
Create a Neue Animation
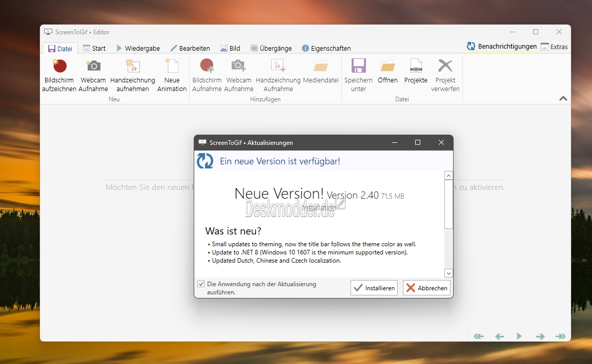click(x=172, y=75)
